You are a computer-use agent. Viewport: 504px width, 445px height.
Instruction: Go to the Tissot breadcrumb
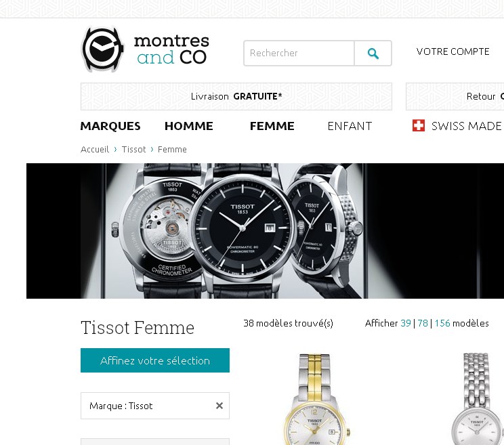pos(133,150)
